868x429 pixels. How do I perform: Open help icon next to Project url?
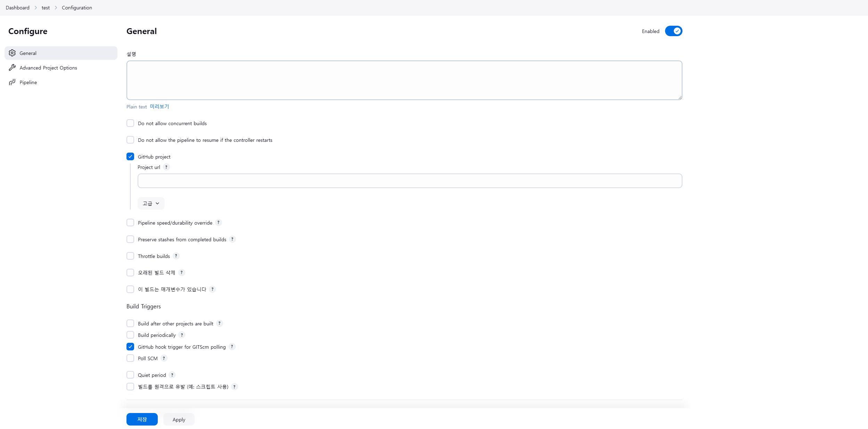pyautogui.click(x=166, y=167)
